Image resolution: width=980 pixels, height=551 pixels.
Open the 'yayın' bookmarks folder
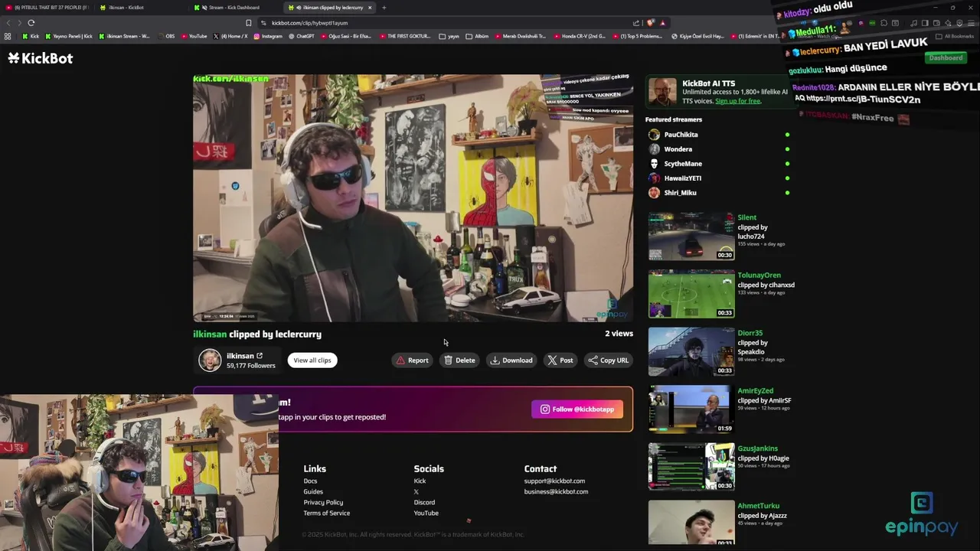coord(449,36)
